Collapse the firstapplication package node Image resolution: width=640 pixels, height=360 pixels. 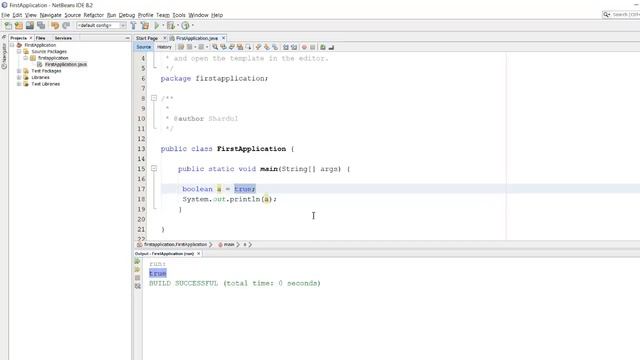click(25, 58)
